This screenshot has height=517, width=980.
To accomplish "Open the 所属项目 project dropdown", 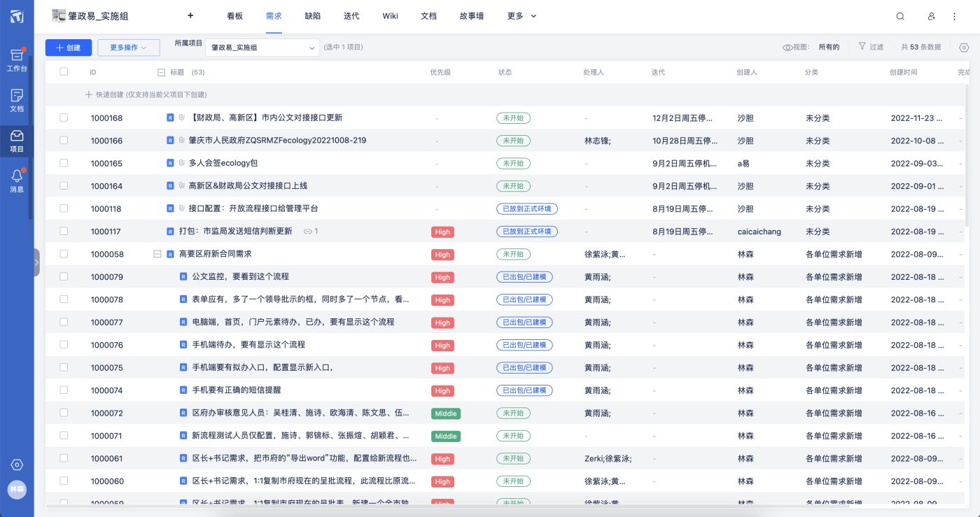I will click(263, 48).
